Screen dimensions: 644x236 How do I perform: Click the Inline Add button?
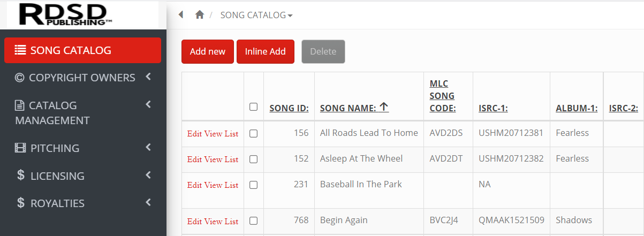click(x=266, y=51)
